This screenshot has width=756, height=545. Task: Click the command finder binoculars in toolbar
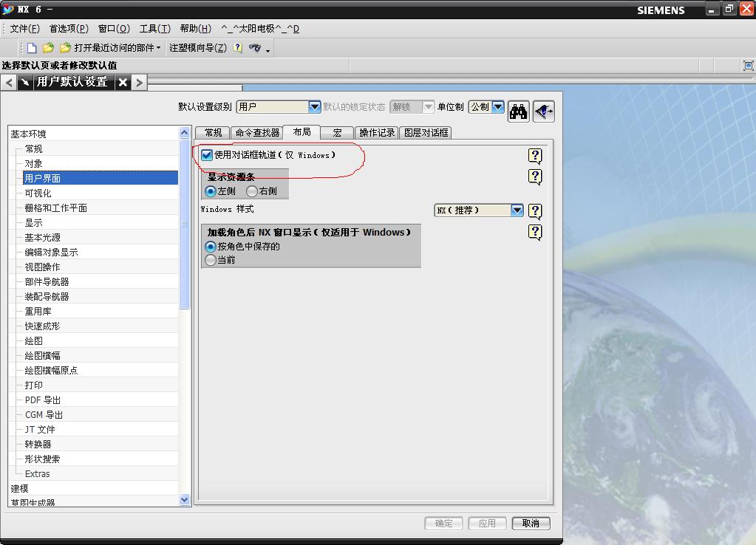[254, 48]
